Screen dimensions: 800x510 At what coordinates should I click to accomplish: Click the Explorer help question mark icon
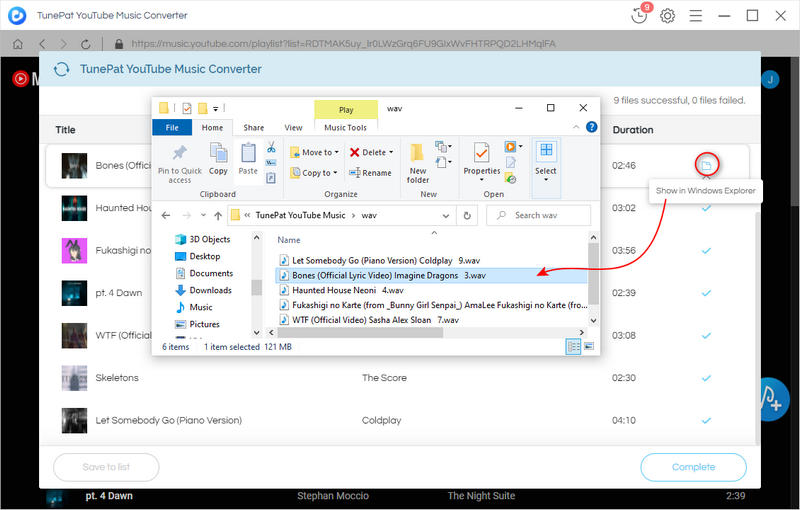point(591,128)
